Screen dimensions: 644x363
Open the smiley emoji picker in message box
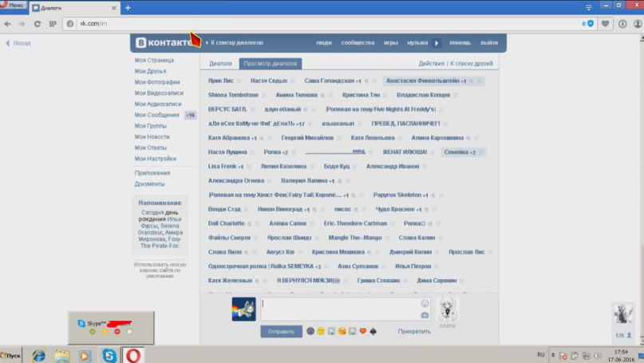pyautogui.click(x=425, y=303)
